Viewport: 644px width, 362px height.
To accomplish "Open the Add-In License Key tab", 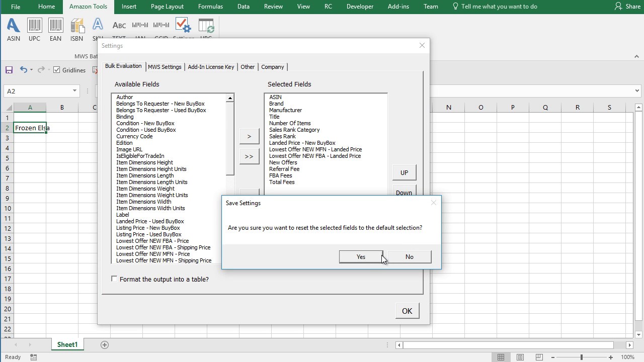I will point(211,67).
